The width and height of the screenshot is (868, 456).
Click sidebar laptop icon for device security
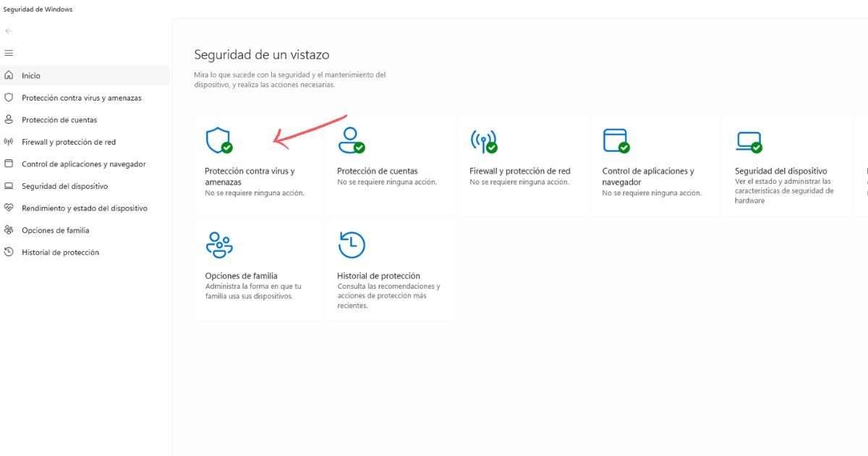pos(9,186)
